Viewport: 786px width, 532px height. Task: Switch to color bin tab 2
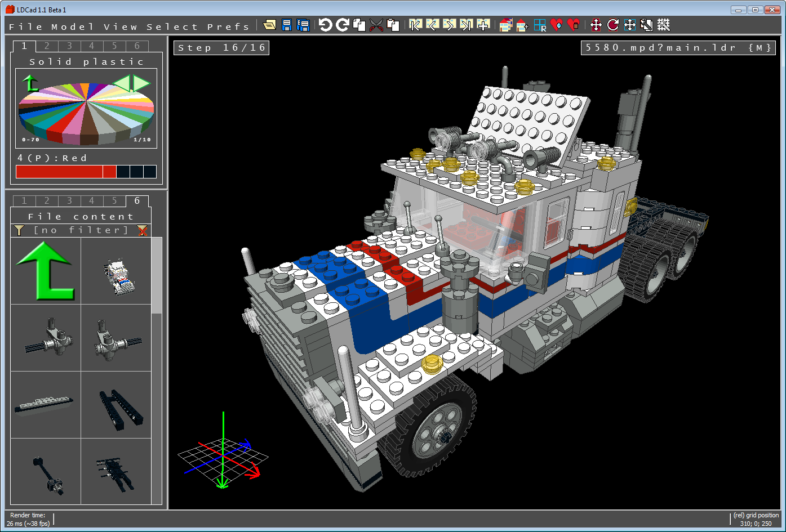pyautogui.click(x=47, y=46)
